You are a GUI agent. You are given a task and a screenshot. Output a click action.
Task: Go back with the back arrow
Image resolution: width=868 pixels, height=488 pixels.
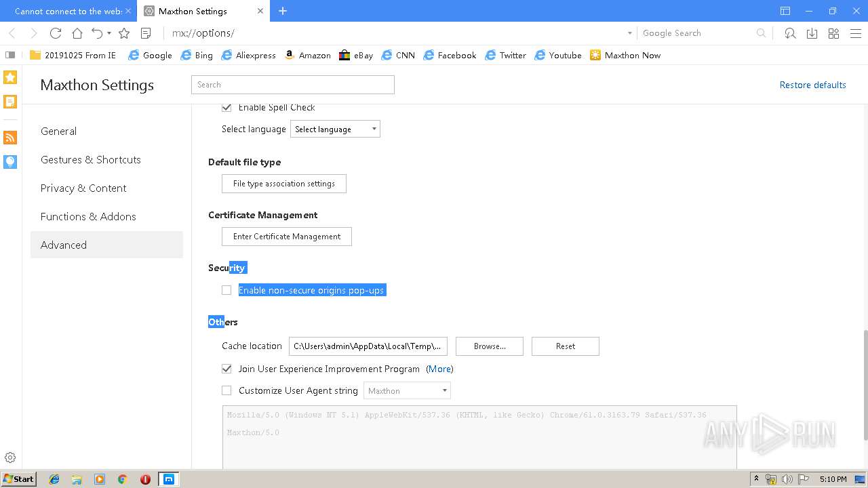12,33
